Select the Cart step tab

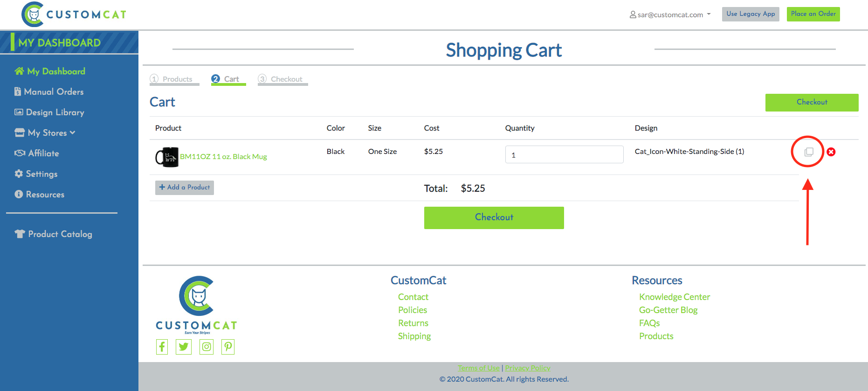228,79
